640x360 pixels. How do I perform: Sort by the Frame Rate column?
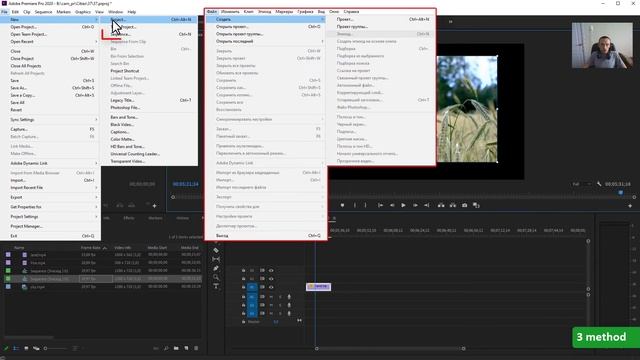pyautogui.click(x=91, y=248)
